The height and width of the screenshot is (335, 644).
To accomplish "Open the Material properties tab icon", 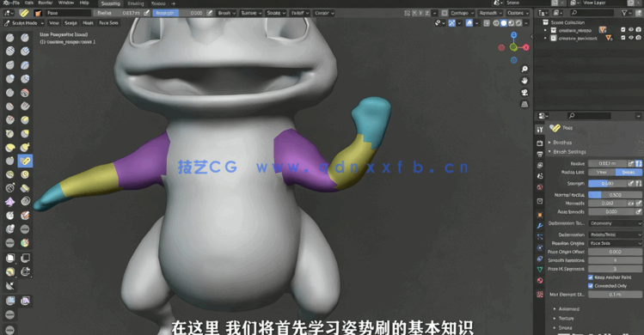I will click(x=540, y=281).
